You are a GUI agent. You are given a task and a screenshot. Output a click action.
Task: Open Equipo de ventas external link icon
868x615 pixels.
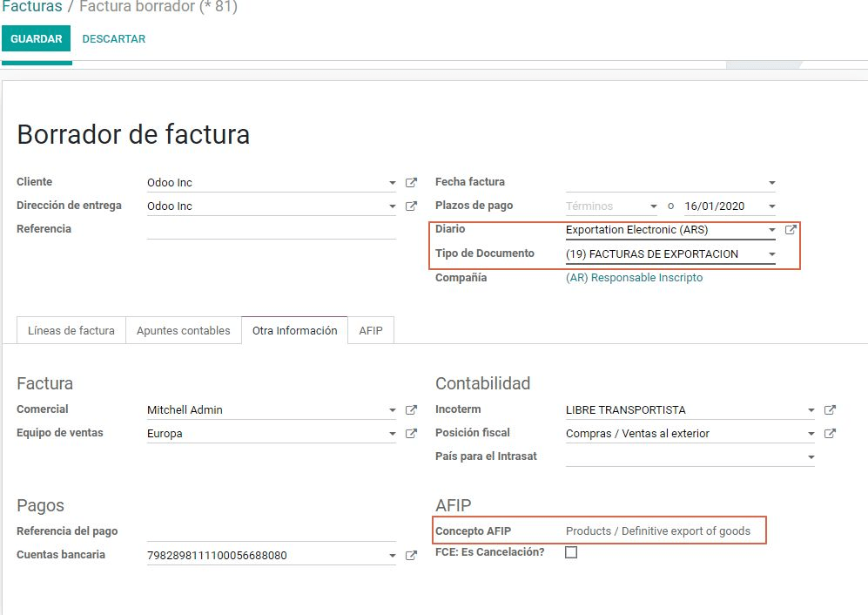(x=412, y=434)
